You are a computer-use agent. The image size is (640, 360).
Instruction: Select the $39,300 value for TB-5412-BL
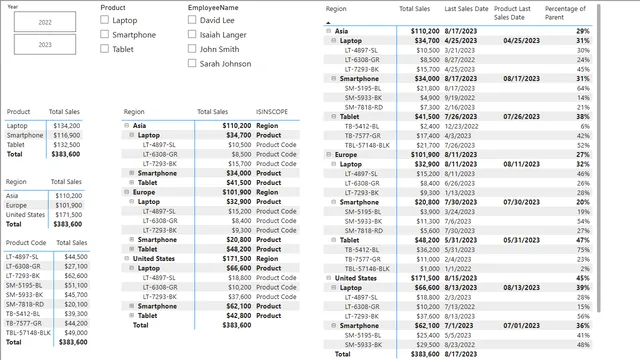coord(76,313)
